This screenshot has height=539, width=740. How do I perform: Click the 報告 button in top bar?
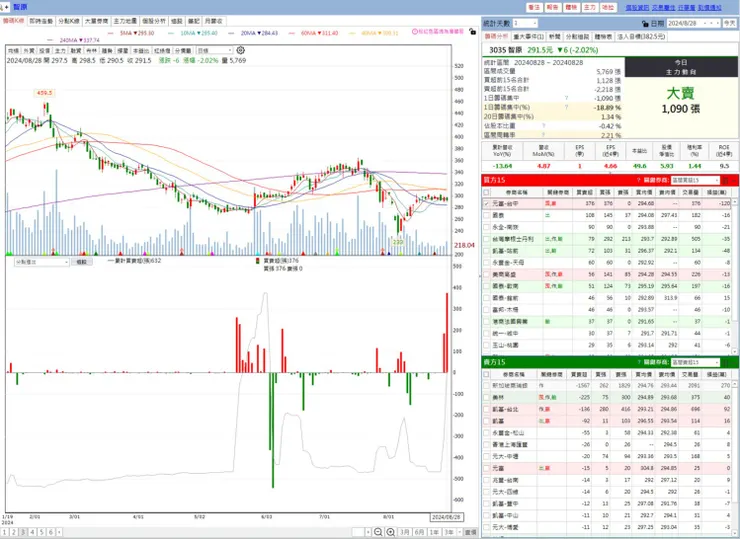(x=552, y=8)
